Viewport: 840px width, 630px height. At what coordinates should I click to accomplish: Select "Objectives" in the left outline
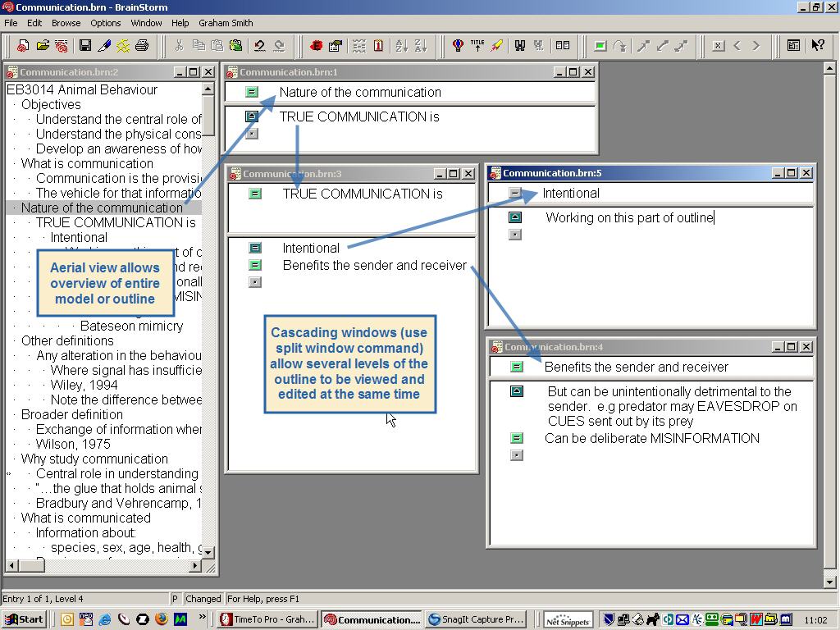coord(51,104)
